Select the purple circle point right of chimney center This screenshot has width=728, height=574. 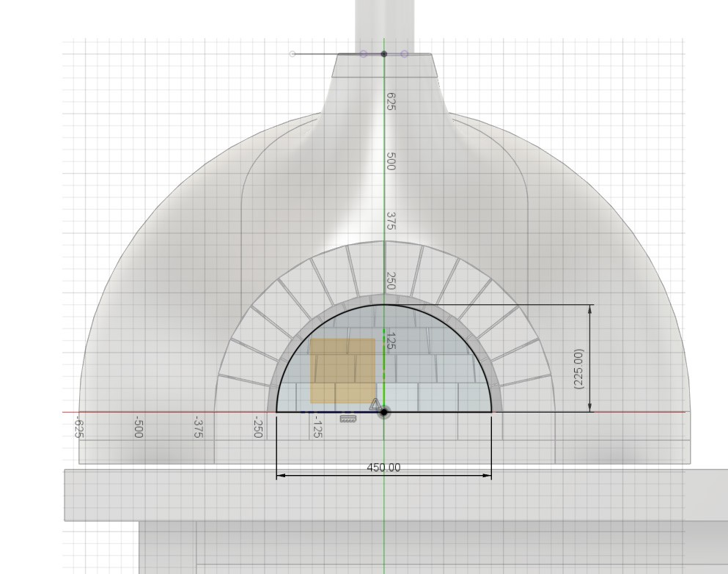click(x=405, y=54)
